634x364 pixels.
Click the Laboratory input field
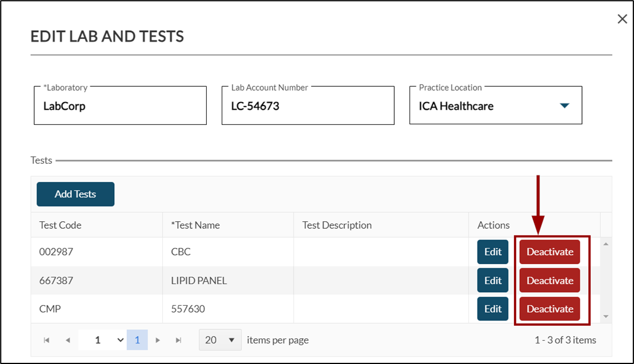click(120, 106)
